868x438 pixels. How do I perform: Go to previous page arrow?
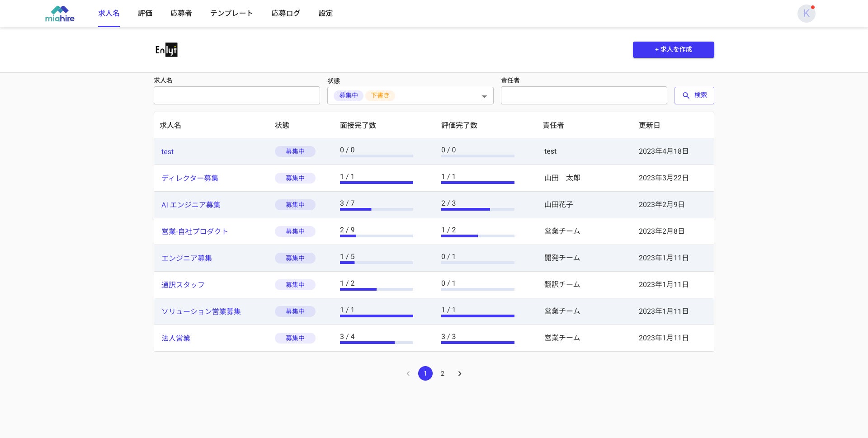pos(408,373)
